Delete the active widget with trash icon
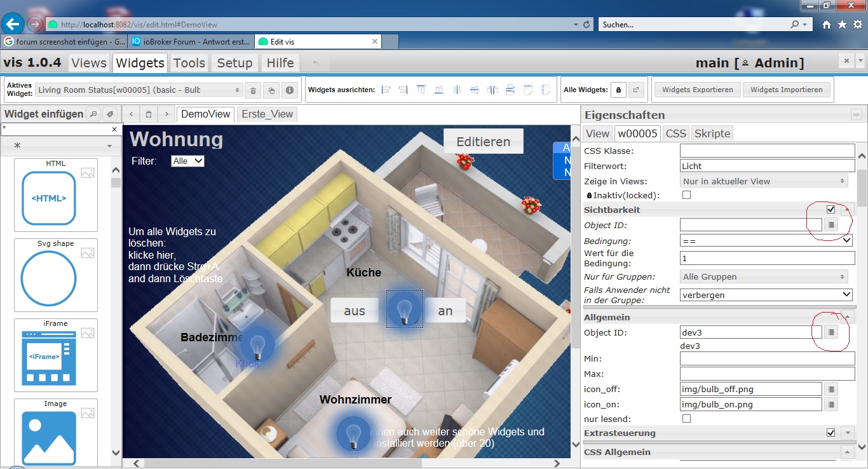 coord(253,90)
